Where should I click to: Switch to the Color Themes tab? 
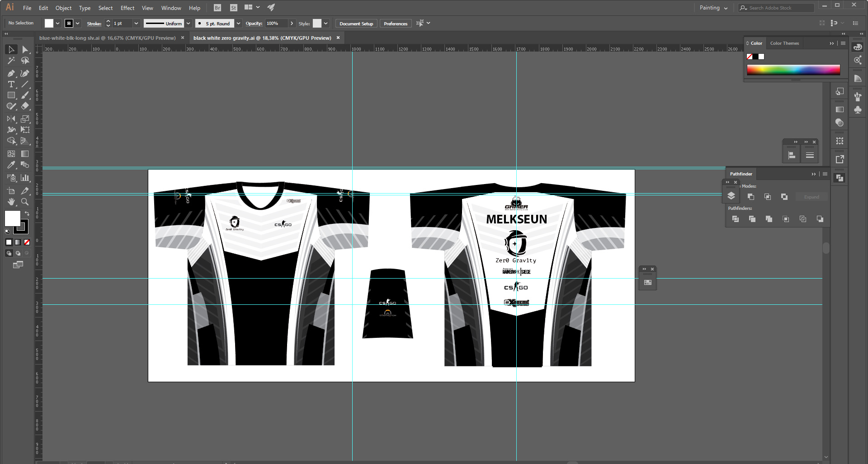784,43
